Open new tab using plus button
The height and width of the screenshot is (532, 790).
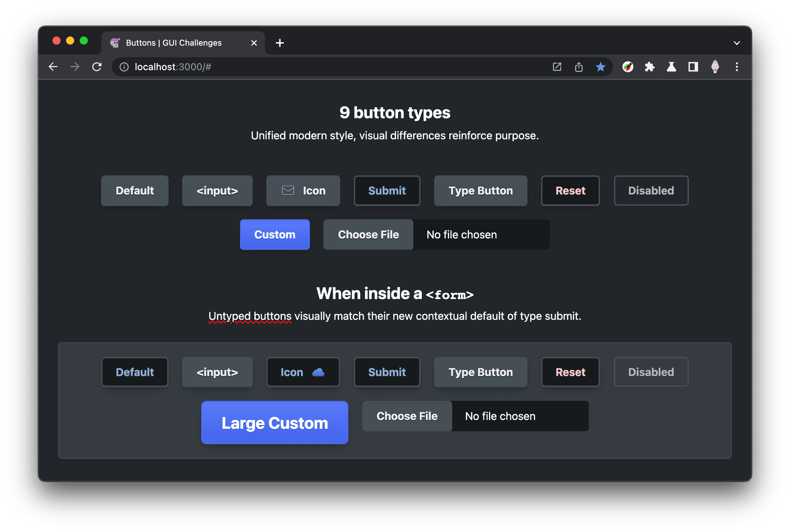pyautogui.click(x=281, y=43)
